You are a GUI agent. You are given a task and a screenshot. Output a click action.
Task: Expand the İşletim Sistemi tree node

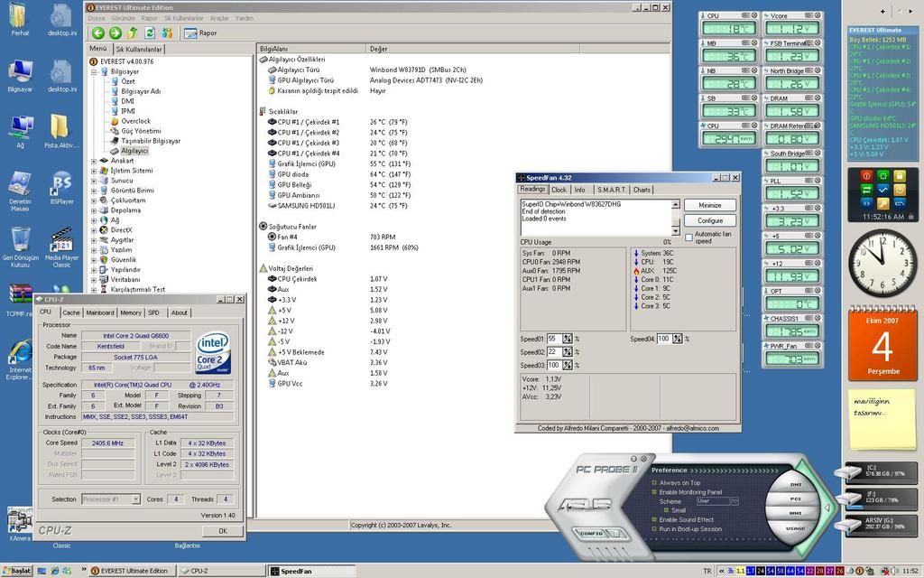pyautogui.click(x=94, y=171)
